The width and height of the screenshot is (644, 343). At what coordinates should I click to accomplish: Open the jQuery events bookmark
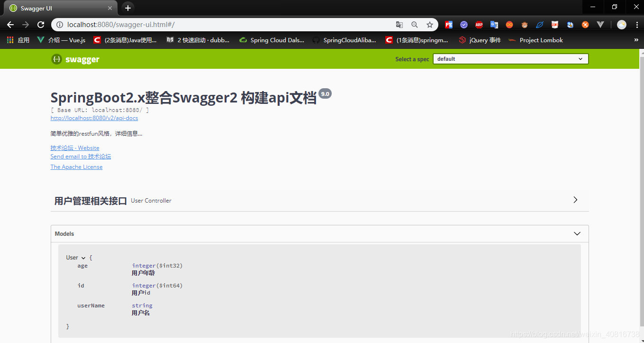tap(480, 40)
